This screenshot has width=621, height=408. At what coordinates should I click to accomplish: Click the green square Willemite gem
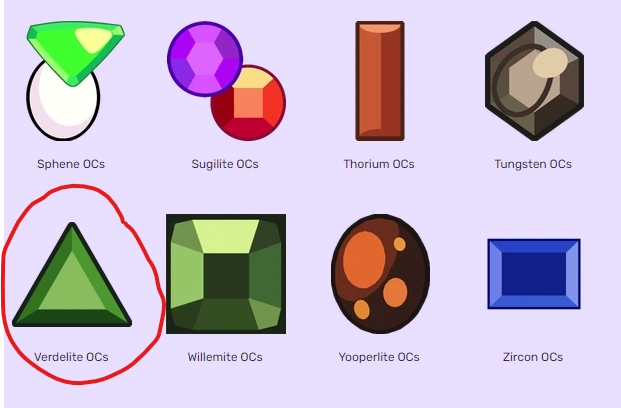[x=226, y=274]
